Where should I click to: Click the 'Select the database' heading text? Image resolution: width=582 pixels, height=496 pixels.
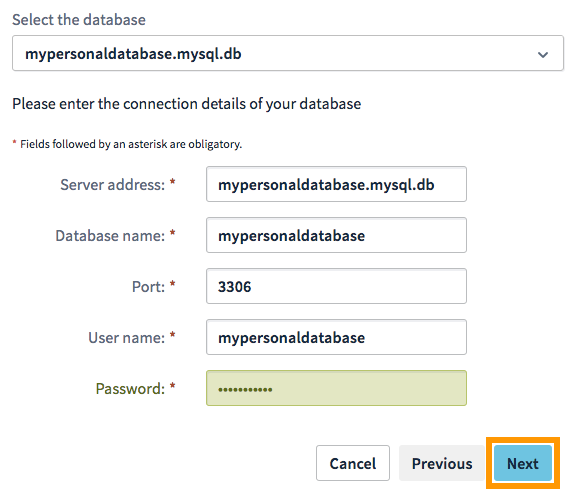pos(79,20)
